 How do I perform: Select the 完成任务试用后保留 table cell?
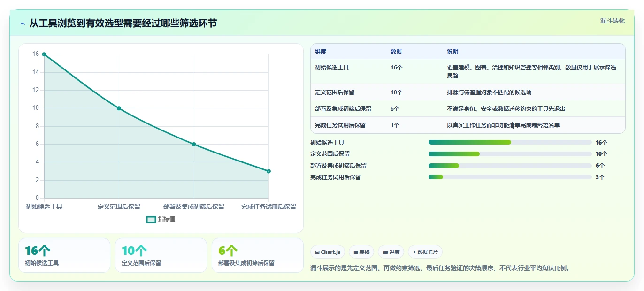[x=340, y=125]
